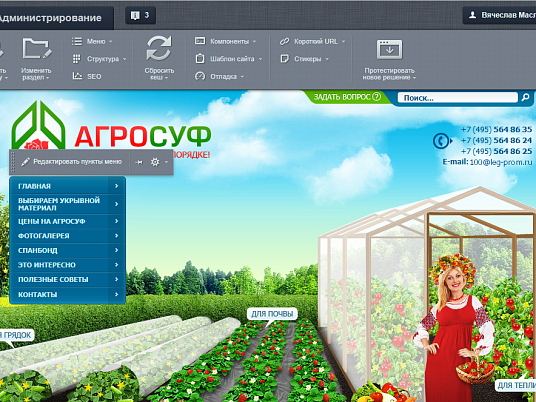
Task: Open the КОНТАКТЫ menu item
Action: coord(68,295)
